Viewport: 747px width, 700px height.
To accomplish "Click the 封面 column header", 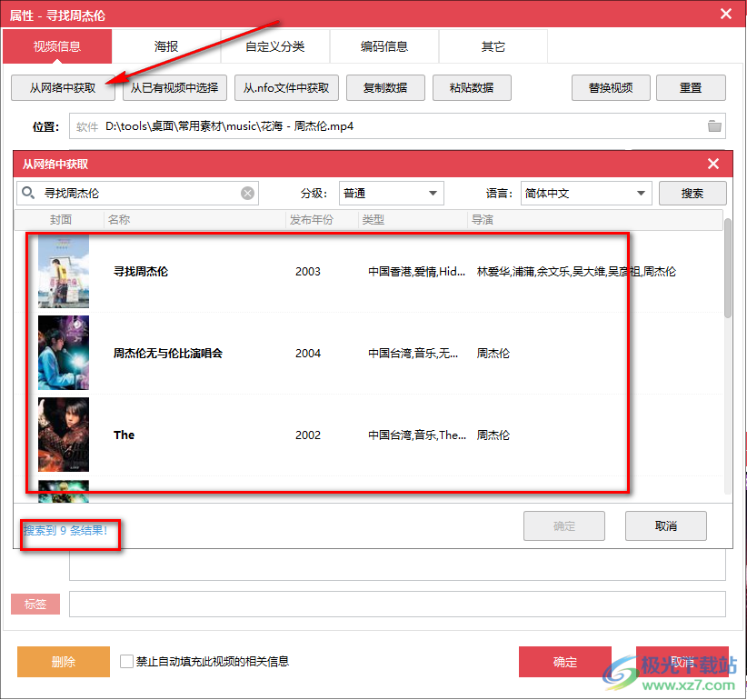I will pos(60,220).
